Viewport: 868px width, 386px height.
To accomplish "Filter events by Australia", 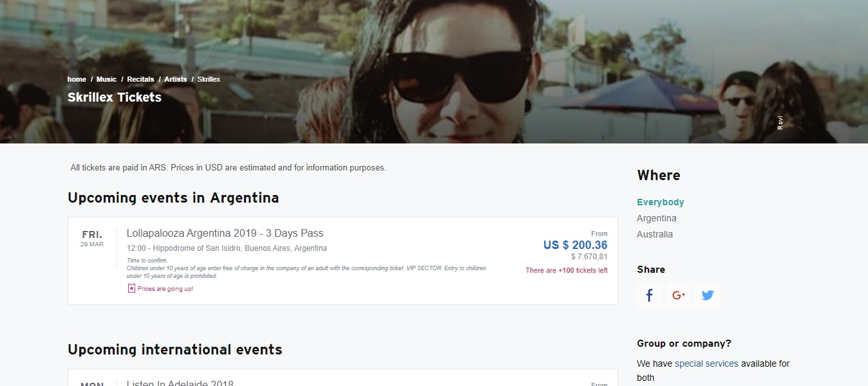I will tap(654, 234).
